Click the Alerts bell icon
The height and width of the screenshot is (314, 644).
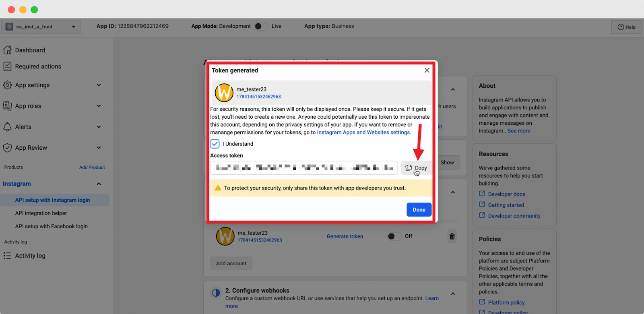point(7,127)
